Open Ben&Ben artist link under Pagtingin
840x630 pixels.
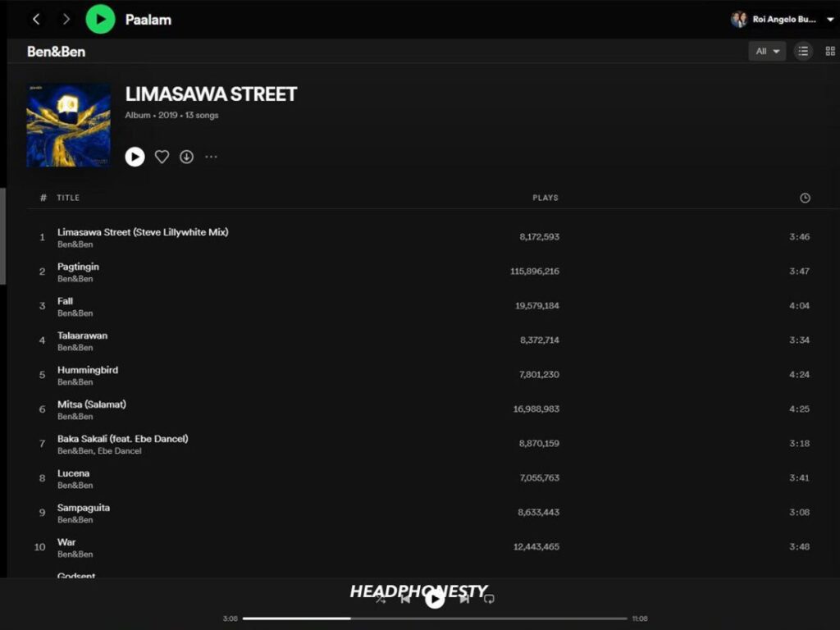coord(75,279)
